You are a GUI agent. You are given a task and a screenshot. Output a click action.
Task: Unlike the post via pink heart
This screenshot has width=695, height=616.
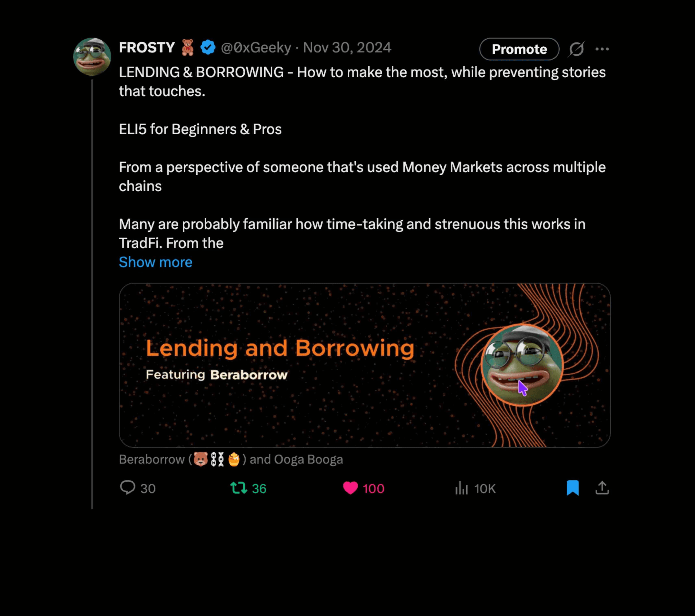350,488
